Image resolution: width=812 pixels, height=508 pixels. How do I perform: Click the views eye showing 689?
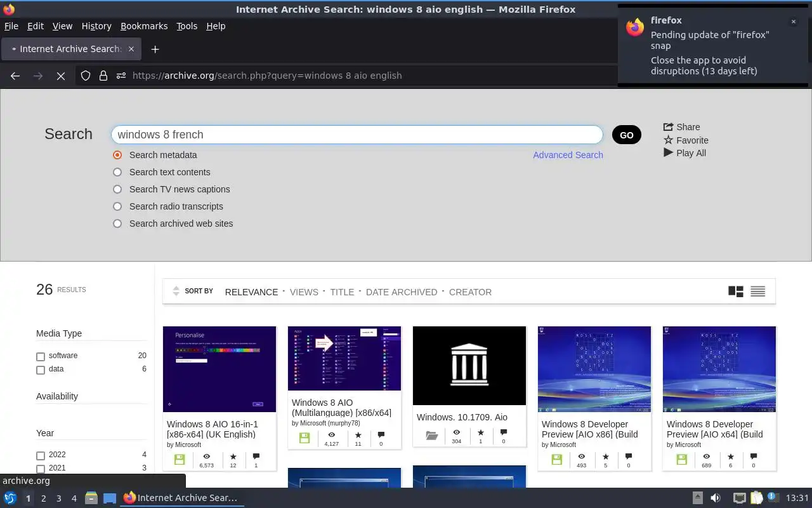(706, 457)
